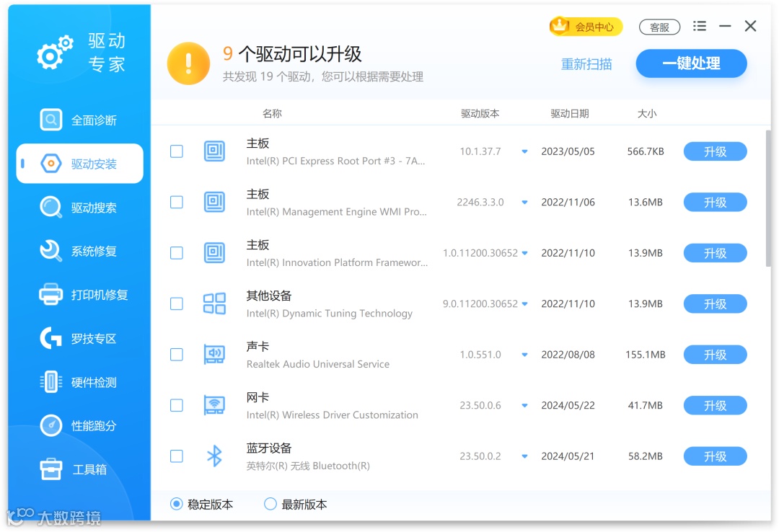The width and height of the screenshot is (779, 532).
Task: Click the 一键处理 button
Action: coord(691,63)
